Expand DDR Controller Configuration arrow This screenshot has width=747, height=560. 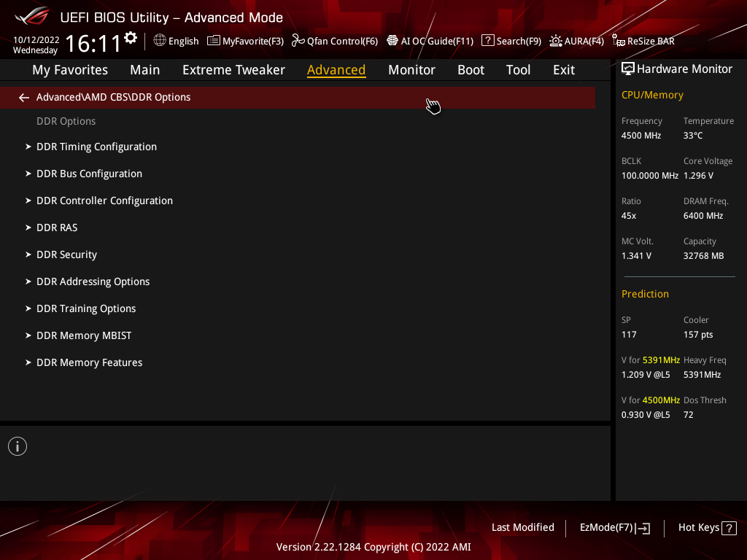28,201
